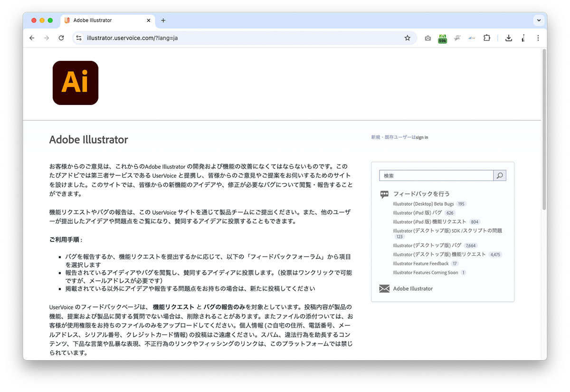Viewport: 570px width, 392px height.
Task: Open Illustrator (デスクトップ版) バグ forum
Action: click(x=427, y=246)
